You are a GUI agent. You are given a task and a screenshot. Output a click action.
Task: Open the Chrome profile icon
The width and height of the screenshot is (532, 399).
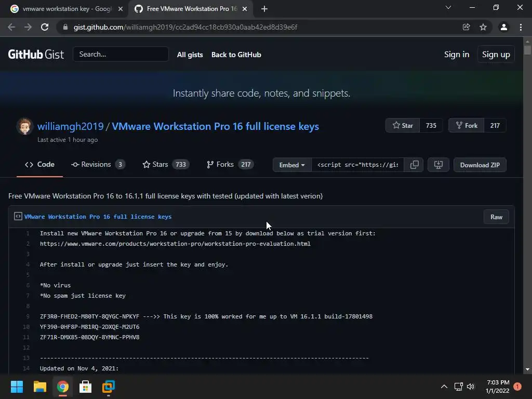point(504,27)
